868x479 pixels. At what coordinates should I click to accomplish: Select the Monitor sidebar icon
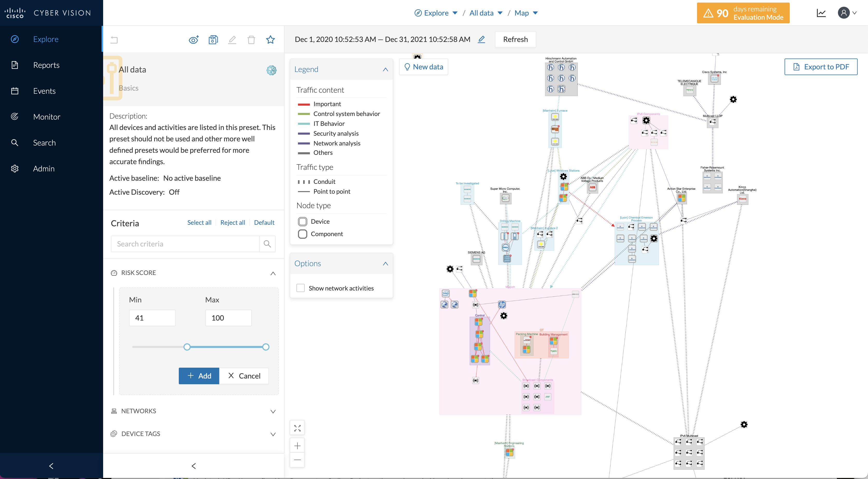point(15,117)
